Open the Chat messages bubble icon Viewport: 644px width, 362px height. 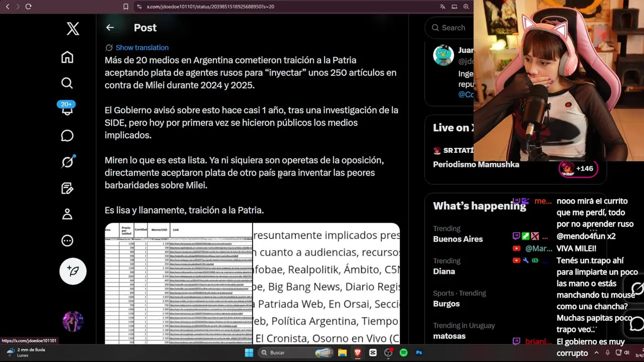pyautogui.click(x=67, y=136)
